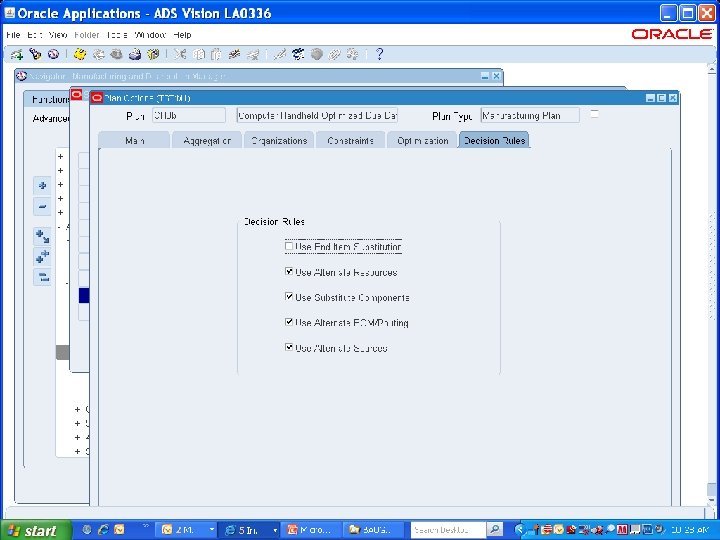Click the plan description field
The height and width of the screenshot is (540, 720).
(317, 115)
